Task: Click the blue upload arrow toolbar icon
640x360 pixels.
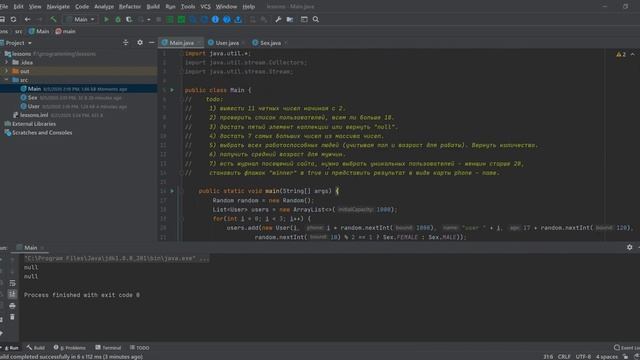Action: 238,19
